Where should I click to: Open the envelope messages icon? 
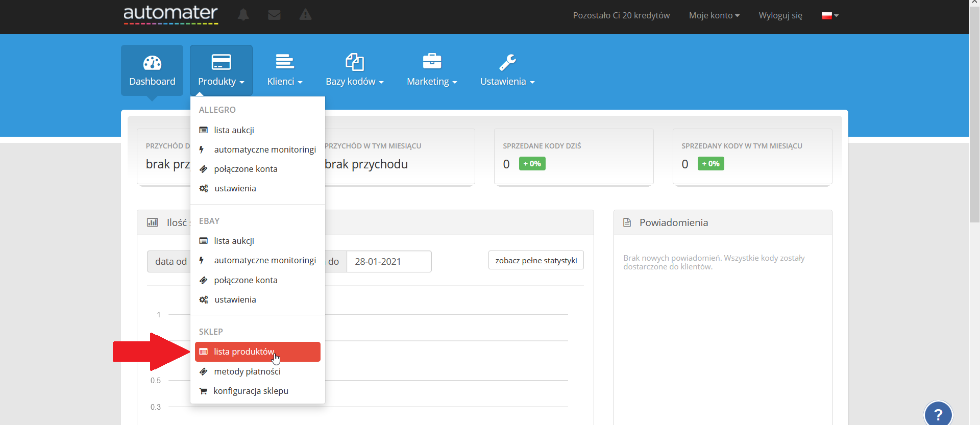(274, 15)
